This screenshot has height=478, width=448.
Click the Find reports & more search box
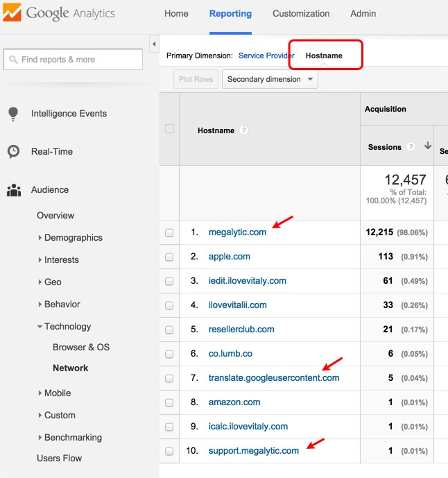click(x=74, y=60)
